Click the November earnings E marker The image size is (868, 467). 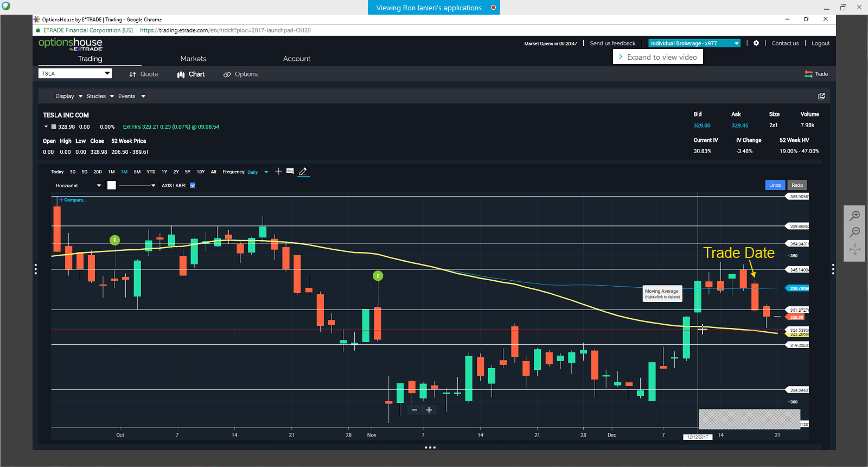click(x=378, y=276)
